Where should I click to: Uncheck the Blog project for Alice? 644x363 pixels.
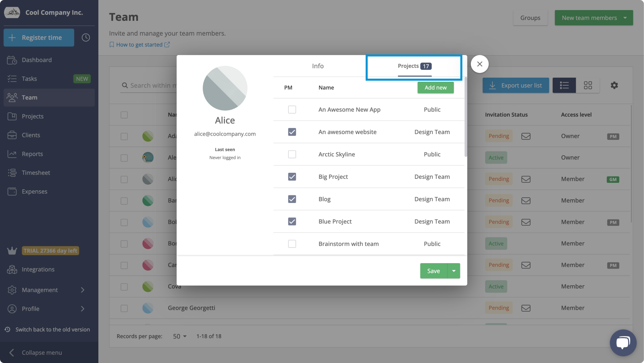292,199
